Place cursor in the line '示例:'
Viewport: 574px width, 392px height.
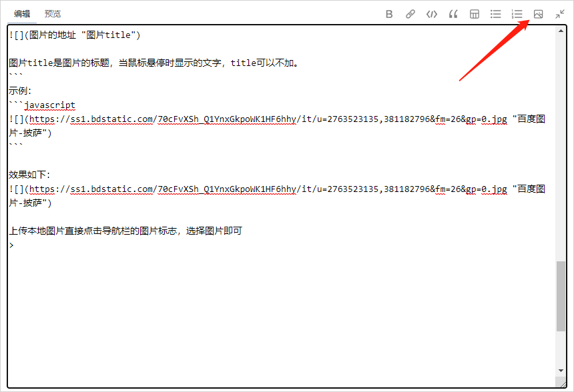[x=20, y=91]
